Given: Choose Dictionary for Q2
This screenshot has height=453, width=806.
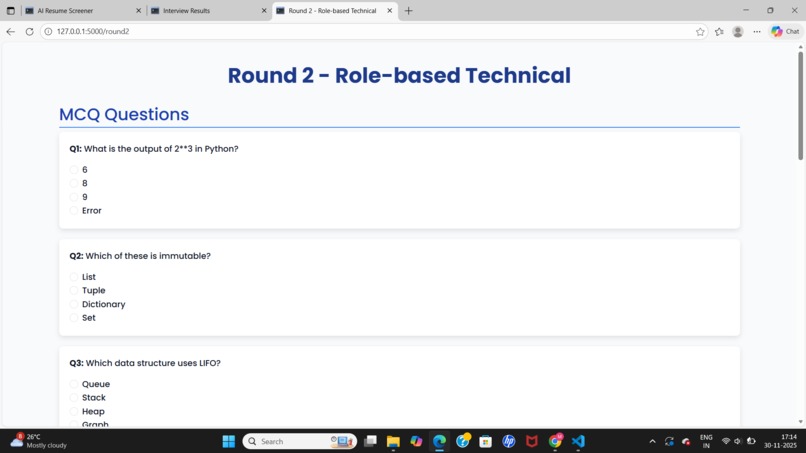Looking at the screenshot, I should [74, 304].
